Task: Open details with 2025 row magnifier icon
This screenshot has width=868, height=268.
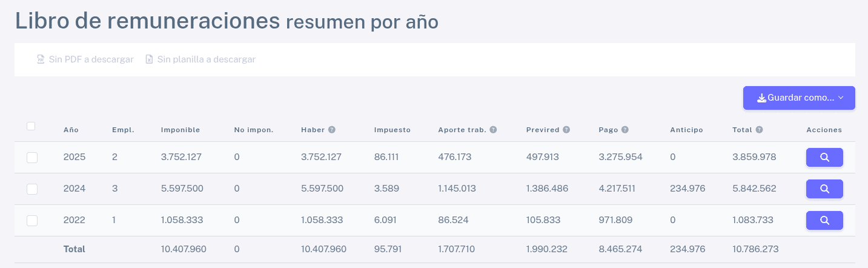Action: (x=824, y=157)
